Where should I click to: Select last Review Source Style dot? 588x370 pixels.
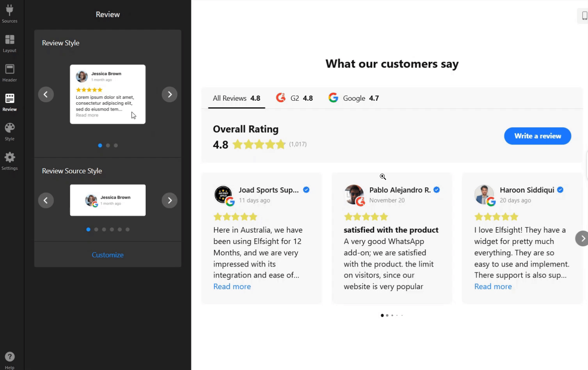pyautogui.click(x=128, y=229)
